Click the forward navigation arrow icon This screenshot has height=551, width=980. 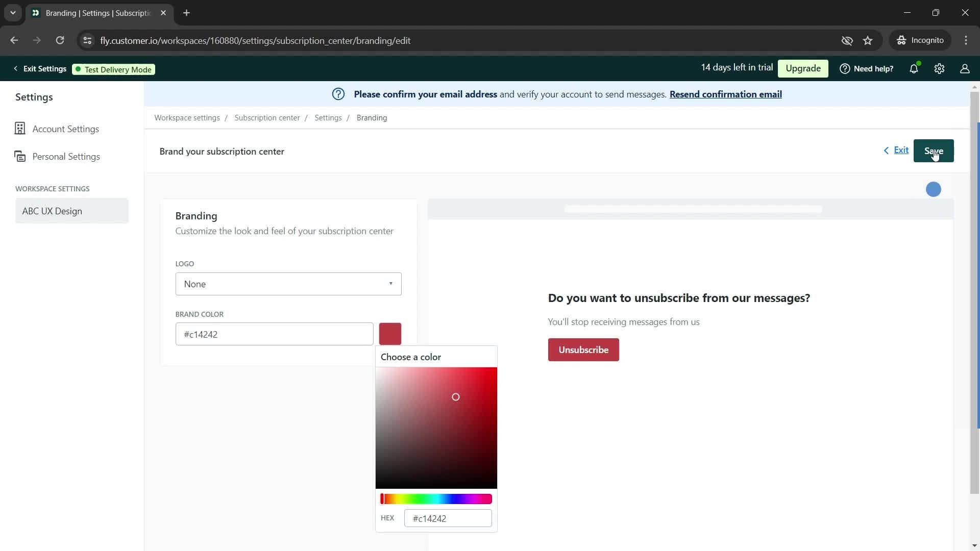(37, 40)
